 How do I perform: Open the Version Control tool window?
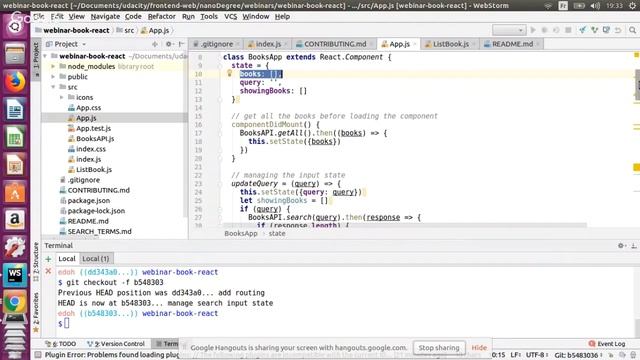116,344
